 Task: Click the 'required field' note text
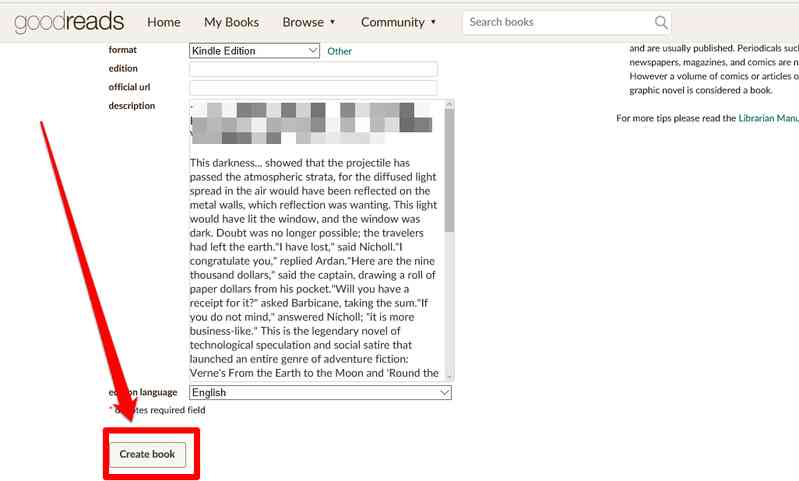177,410
